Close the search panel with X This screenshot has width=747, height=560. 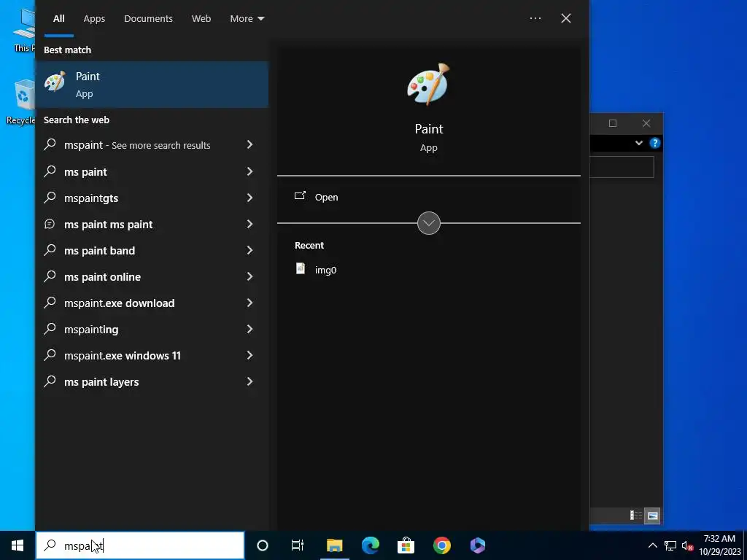566,18
